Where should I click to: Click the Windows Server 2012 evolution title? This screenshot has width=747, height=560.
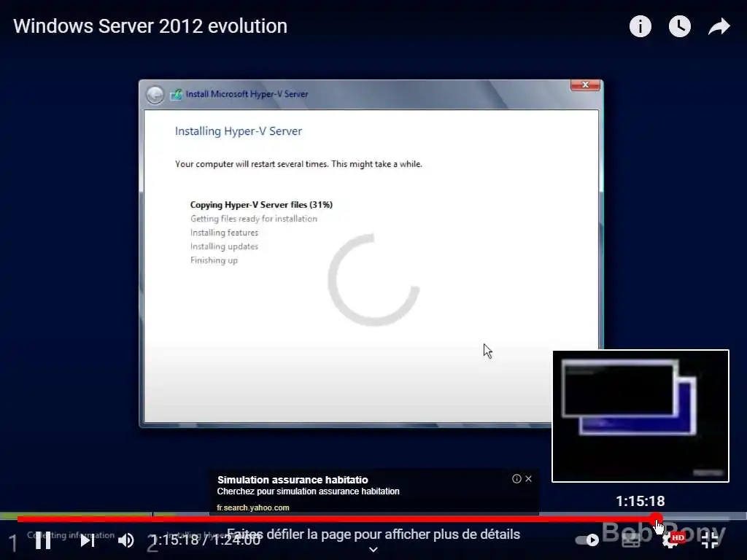[150, 26]
